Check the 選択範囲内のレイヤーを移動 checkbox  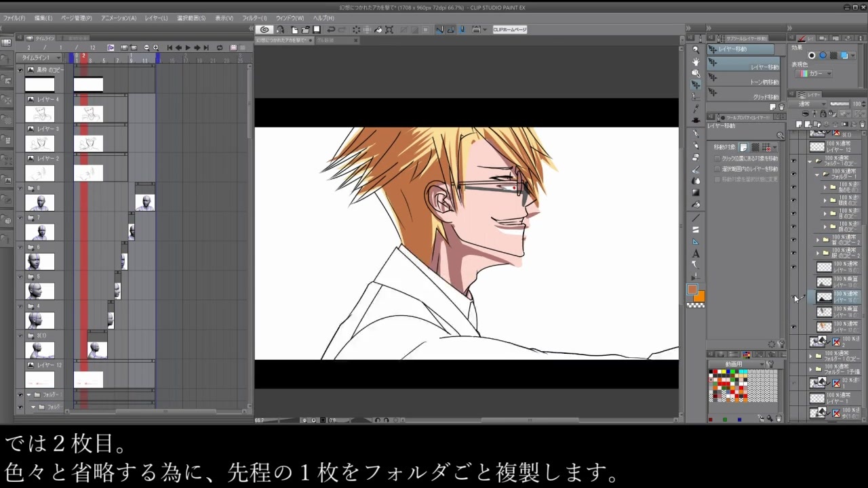717,169
